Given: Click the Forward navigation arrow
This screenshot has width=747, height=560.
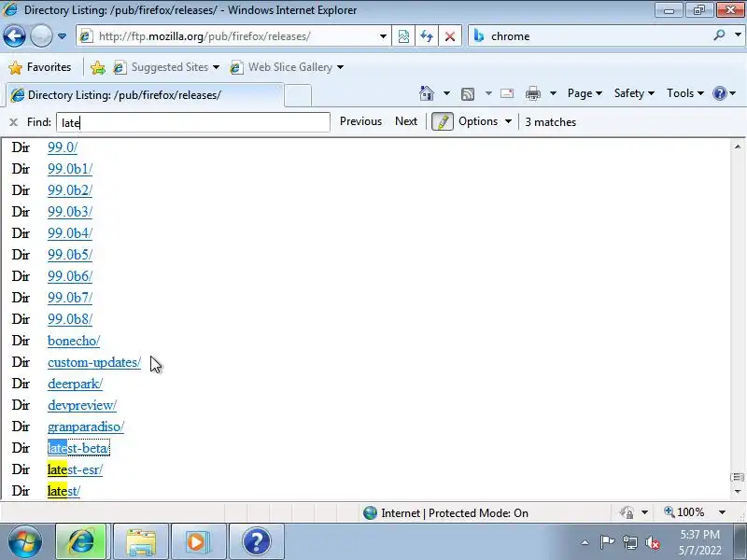Looking at the screenshot, I should click(41, 36).
